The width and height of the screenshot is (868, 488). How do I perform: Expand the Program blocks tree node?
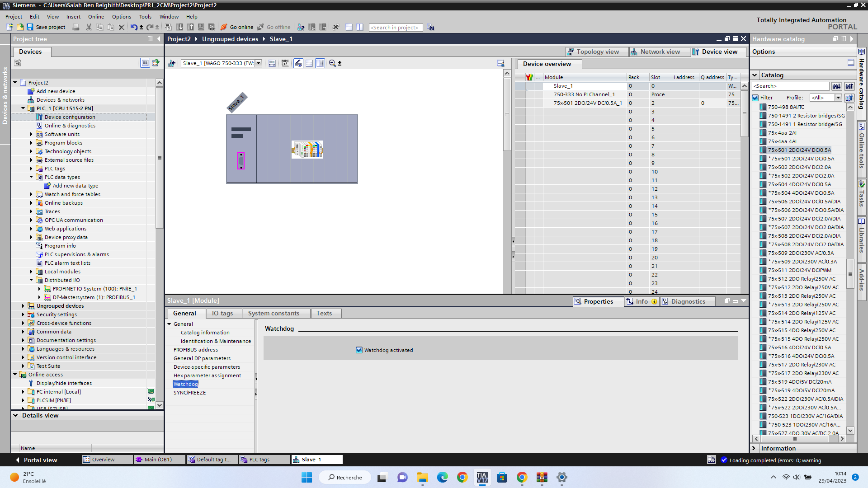(x=31, y=143)
